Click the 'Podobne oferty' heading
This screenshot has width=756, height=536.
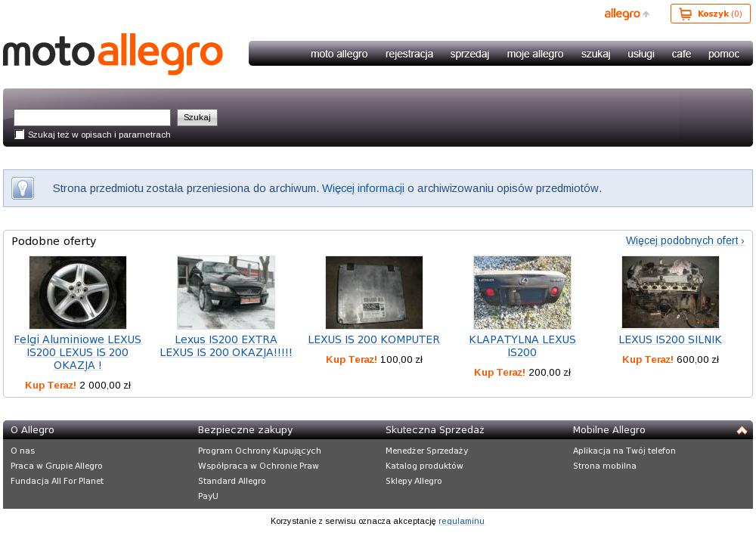[x=54, y=241]
